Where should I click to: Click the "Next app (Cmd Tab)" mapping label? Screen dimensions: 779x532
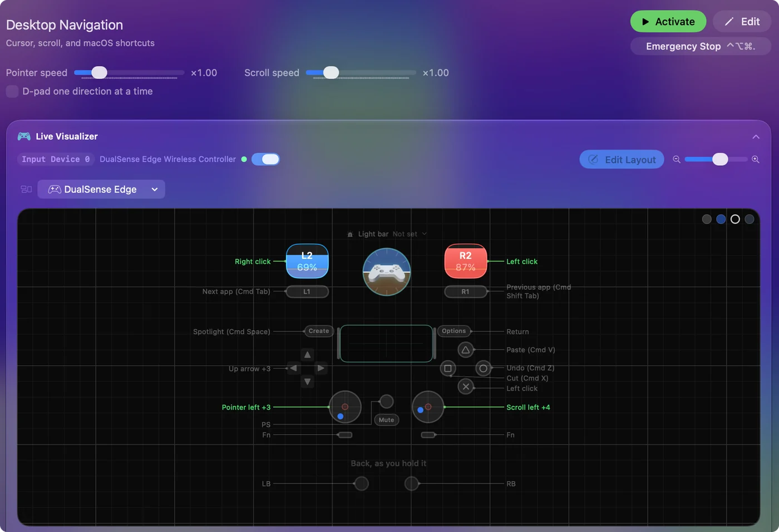[x=236, y=292]
